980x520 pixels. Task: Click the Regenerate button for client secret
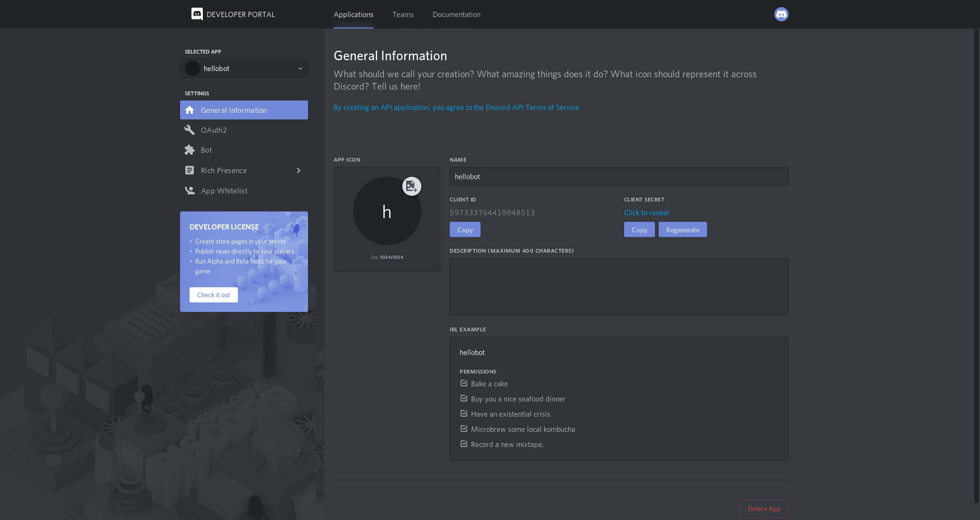(682, 229)
